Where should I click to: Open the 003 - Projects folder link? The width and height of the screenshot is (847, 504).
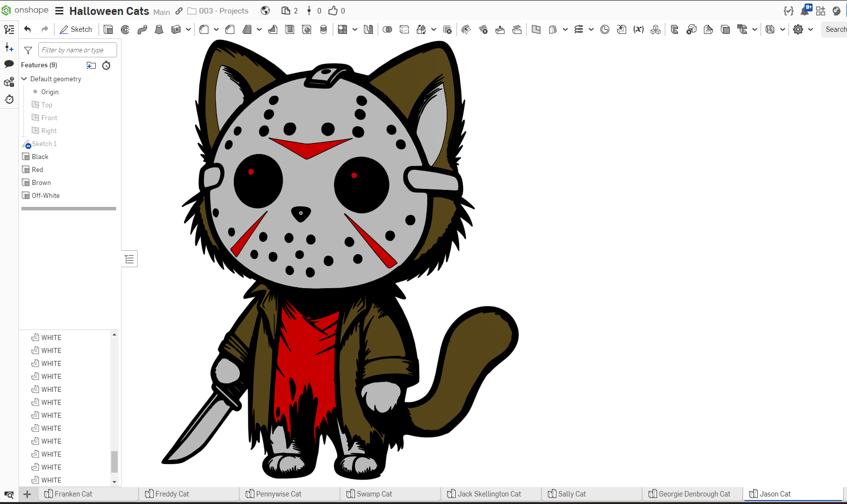point(218,11)
